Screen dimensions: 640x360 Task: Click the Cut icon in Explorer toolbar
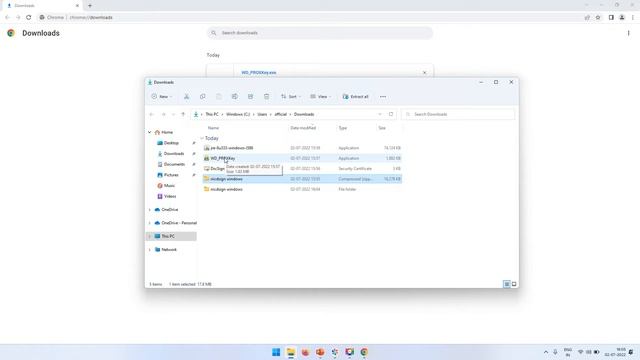tap(187, 97)
